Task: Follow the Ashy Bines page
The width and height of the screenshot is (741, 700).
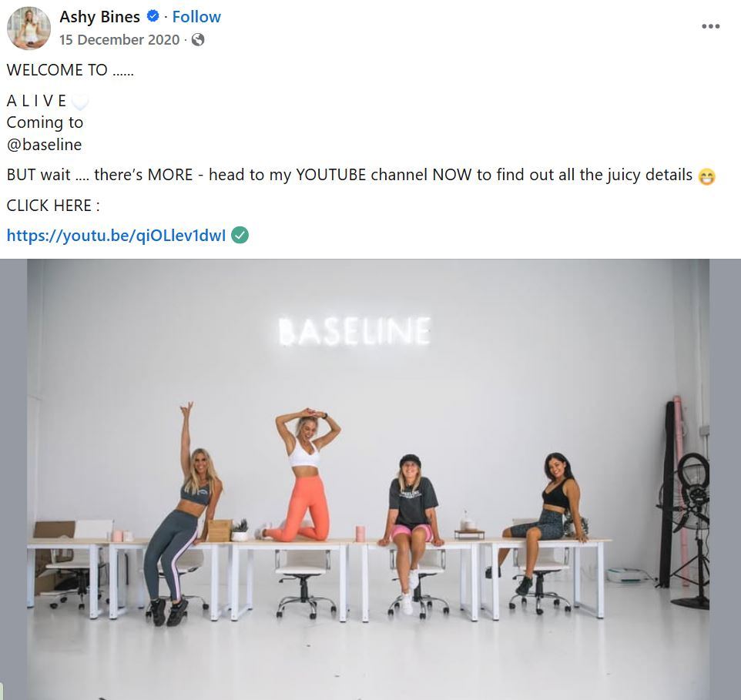Action: (x=196, y=16)
